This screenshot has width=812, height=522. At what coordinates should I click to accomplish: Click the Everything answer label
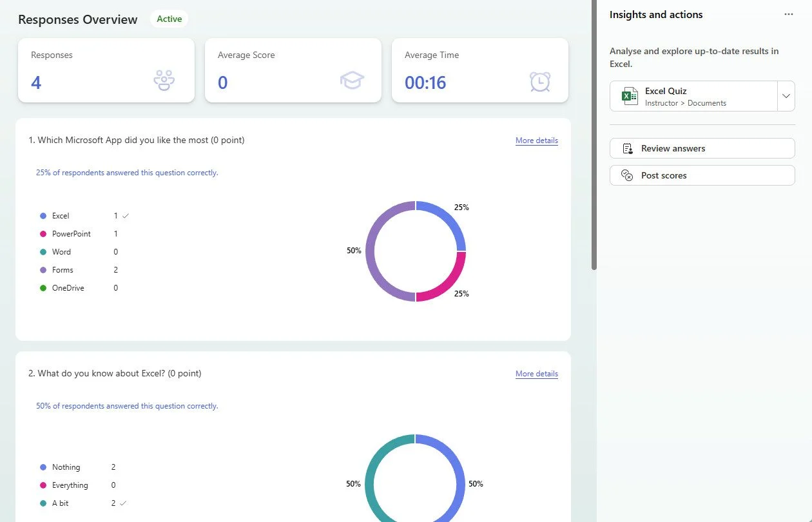click(x=70, y=485)
